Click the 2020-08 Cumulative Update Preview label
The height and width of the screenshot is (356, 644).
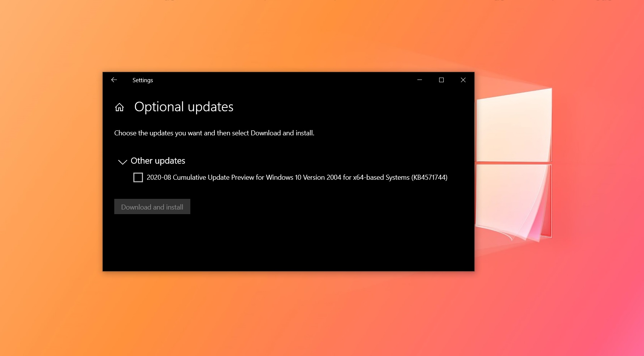[x=297, y=177]
